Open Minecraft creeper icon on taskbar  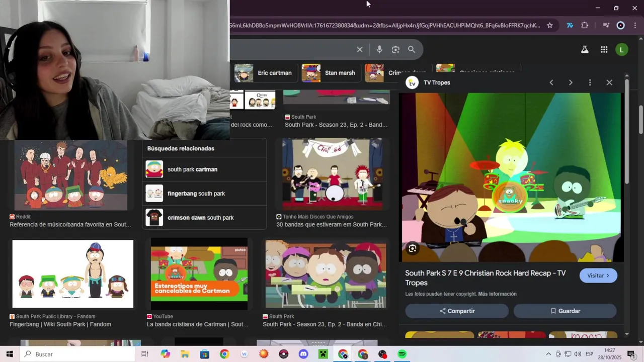pyautogui.click(x=323, y=354)
